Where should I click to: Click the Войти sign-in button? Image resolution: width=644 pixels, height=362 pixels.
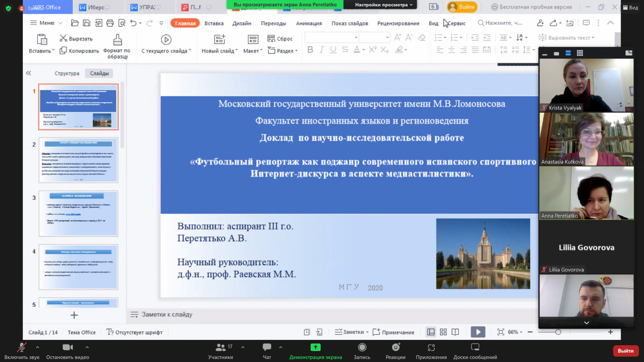click(462, 7)
